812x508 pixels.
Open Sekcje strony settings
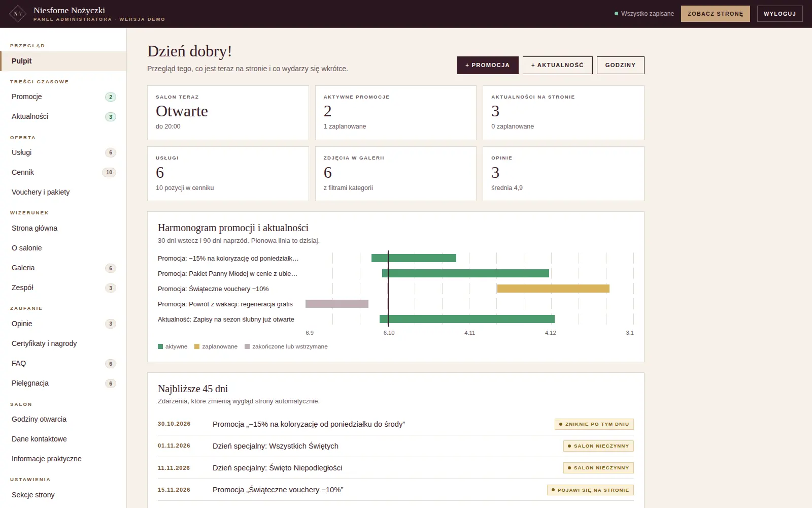63,495
